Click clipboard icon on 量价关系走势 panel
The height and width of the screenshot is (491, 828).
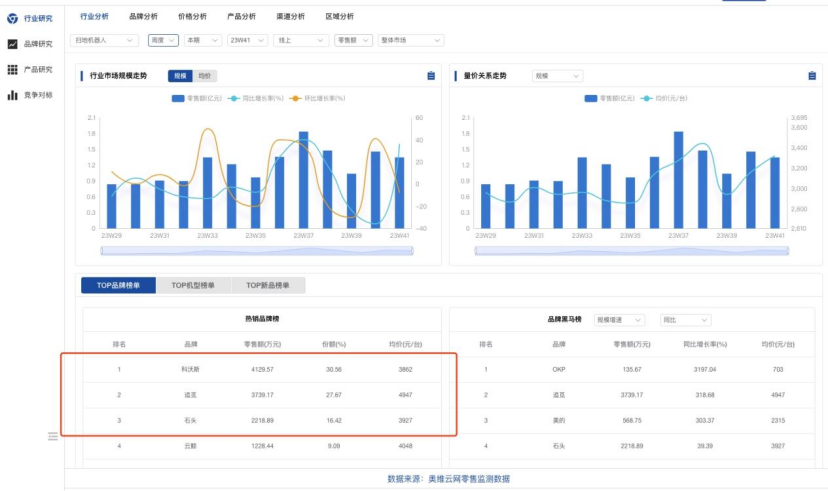[x=812, y=76]
